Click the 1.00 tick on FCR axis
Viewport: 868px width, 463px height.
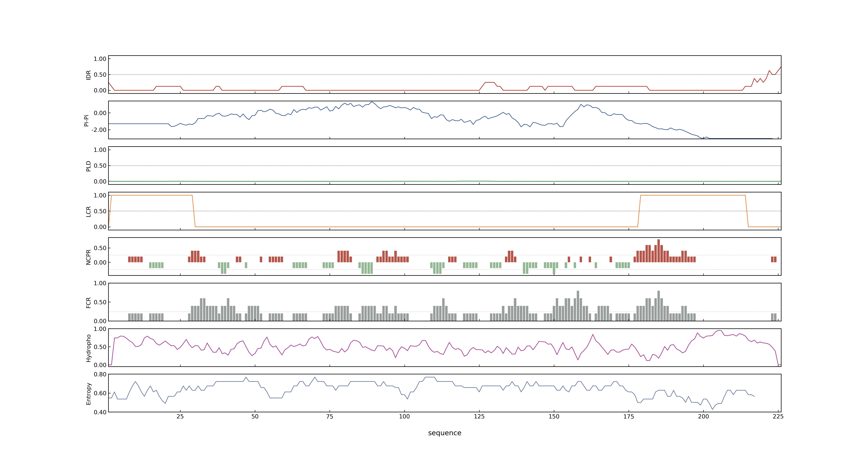pyautogui.click(x=100, y=283)
